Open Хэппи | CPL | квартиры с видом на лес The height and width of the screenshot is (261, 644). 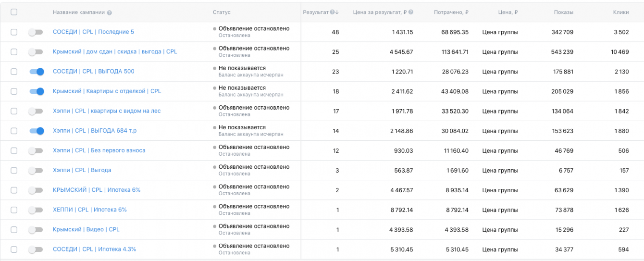pos(107,111)
